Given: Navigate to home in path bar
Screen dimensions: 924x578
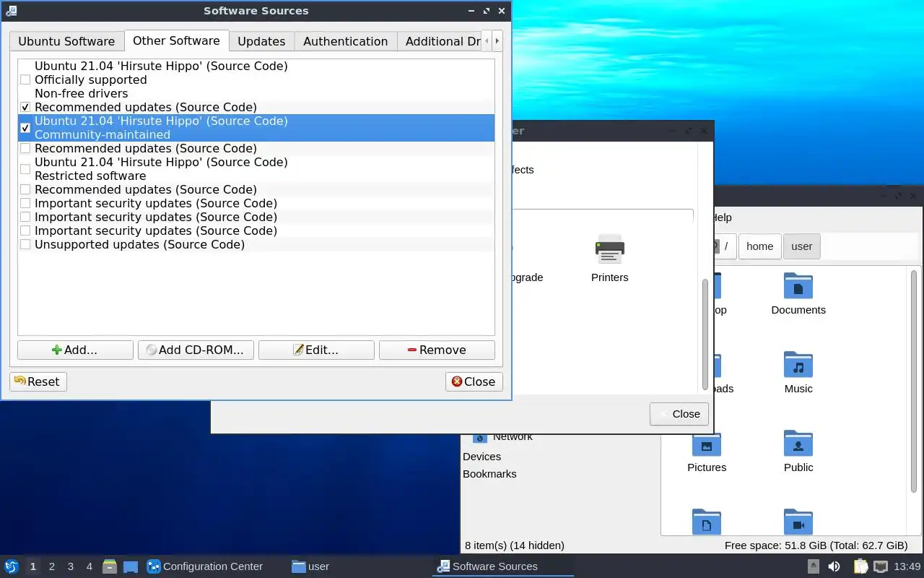Looking at the screenshot, I should pos(759,246).
